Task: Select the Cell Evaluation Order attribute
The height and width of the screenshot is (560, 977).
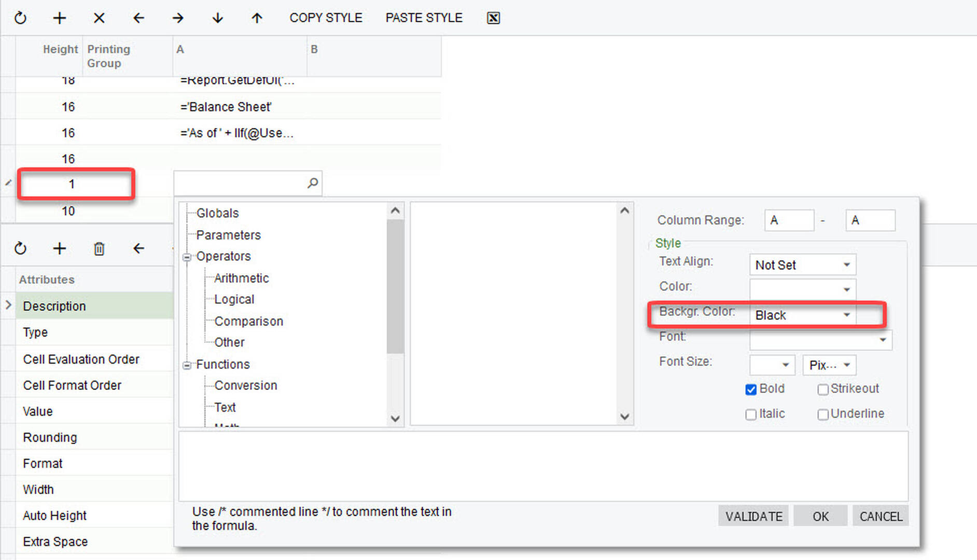Action: [x=81, y=359]
